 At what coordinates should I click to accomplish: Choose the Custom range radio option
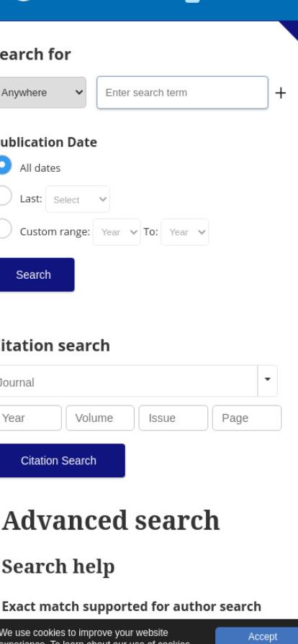[x=4, y=229]
